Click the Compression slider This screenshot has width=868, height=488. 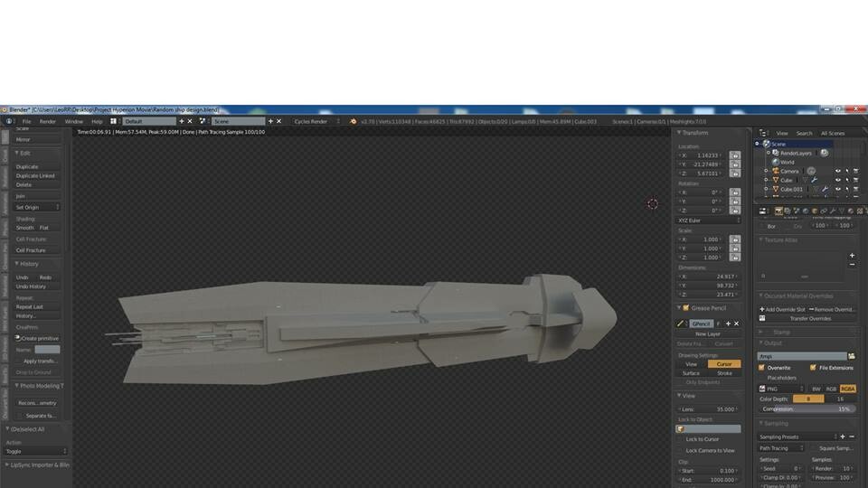[807, 408]
